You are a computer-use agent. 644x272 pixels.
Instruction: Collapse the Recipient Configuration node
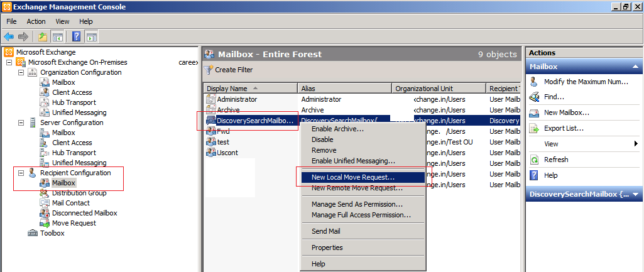click(21, 173)
